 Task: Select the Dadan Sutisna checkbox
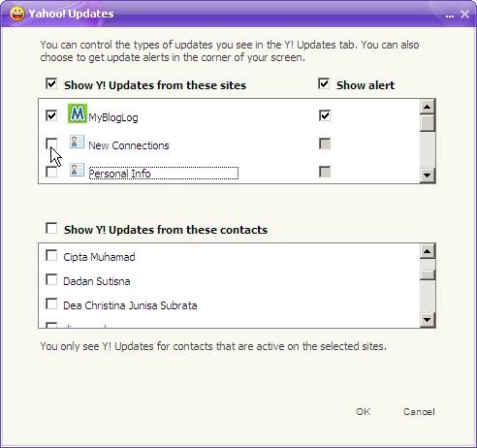(51, 279)
